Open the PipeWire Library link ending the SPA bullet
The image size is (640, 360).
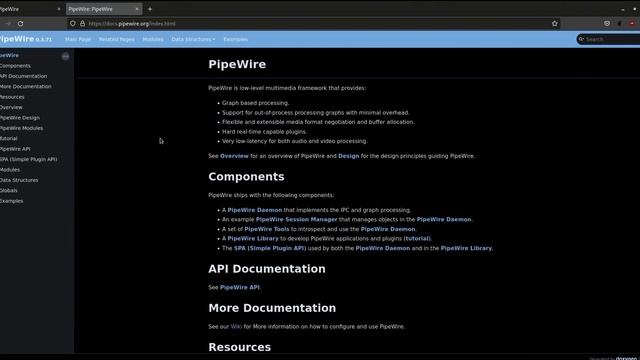point(466,248)
